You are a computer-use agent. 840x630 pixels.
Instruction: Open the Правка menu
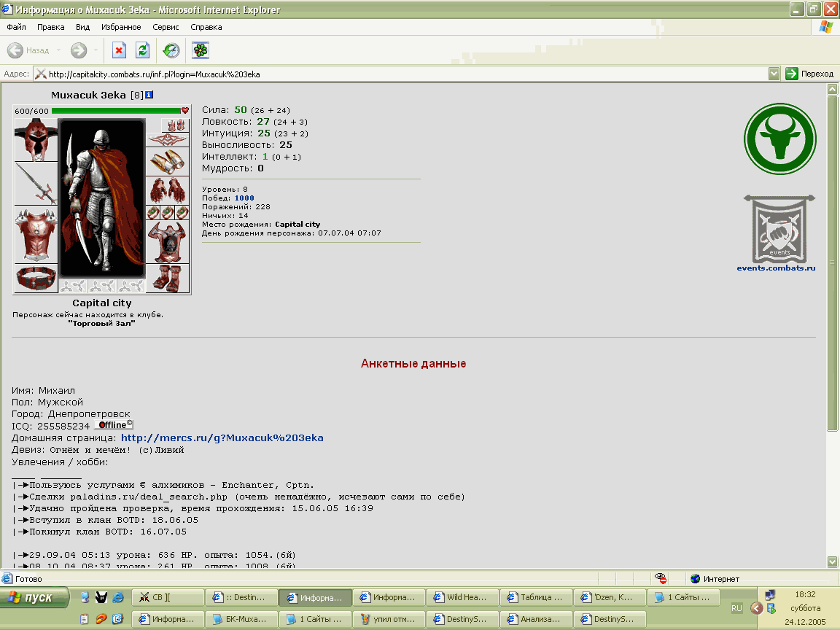point(51,27)
